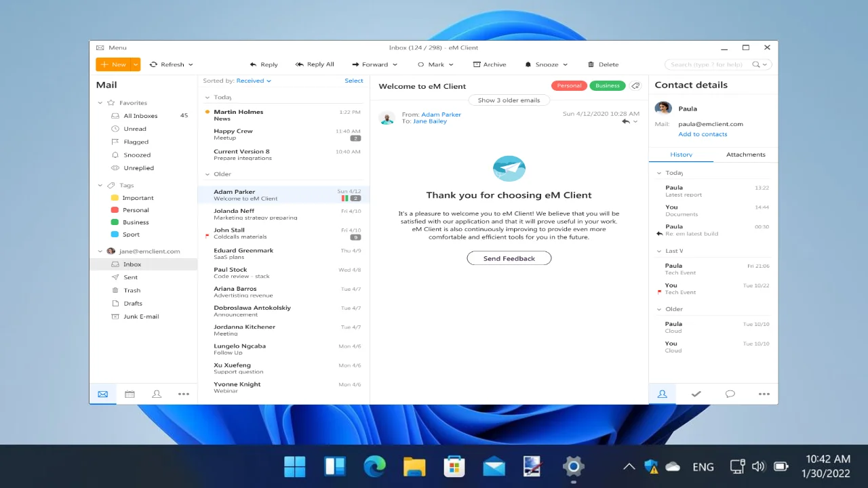Switch to the History tab
The width and height of the screenshot is (868, 488).
click(681, 155)
